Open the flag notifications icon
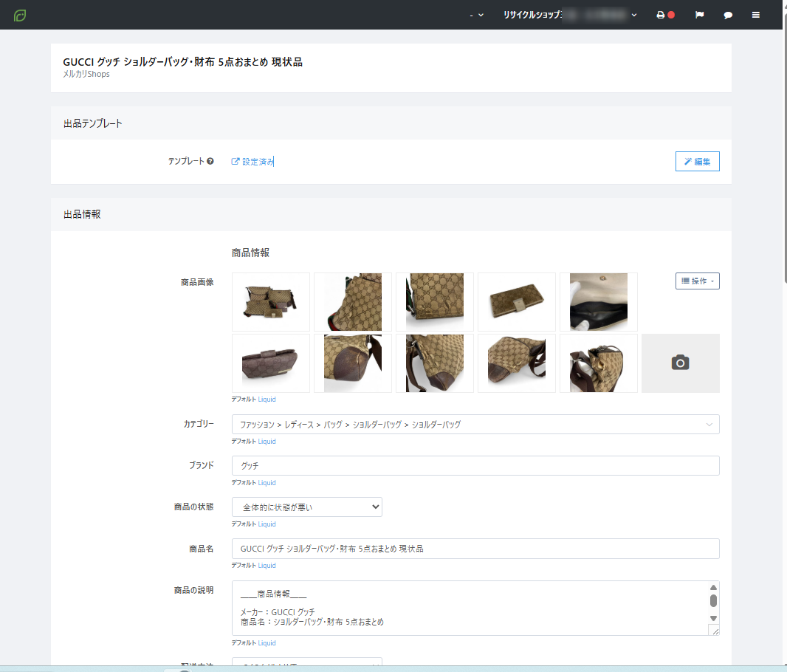This screenshot has height=672, width=787. coord(699,15)
